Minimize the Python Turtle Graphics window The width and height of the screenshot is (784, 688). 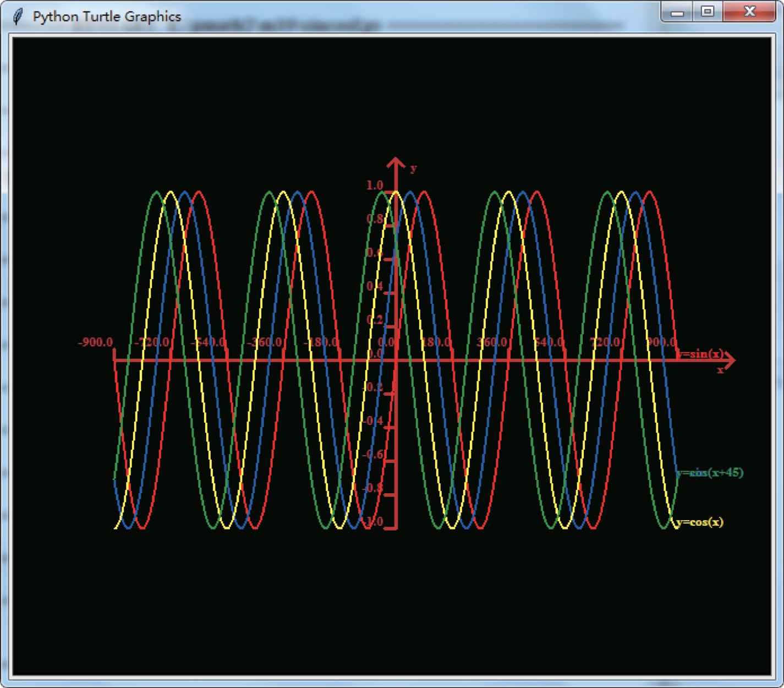click(677, 12)
